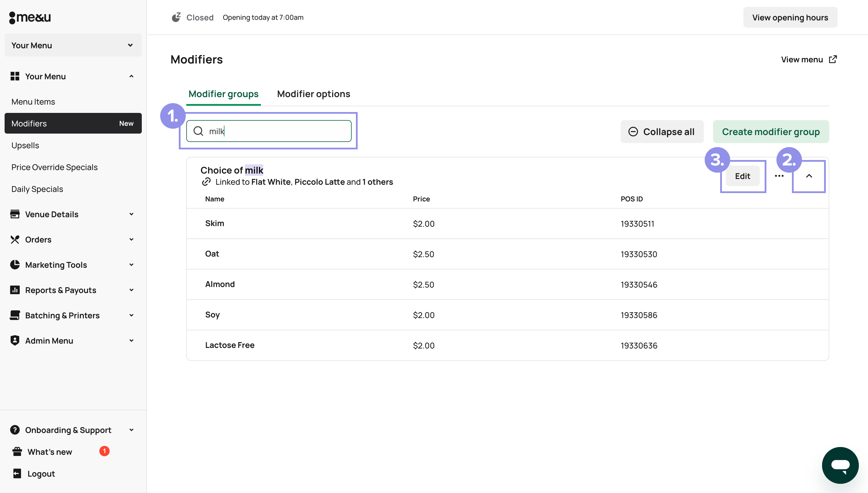
Task: Click the Batching & Printers icon
Action: pos(15,315)
